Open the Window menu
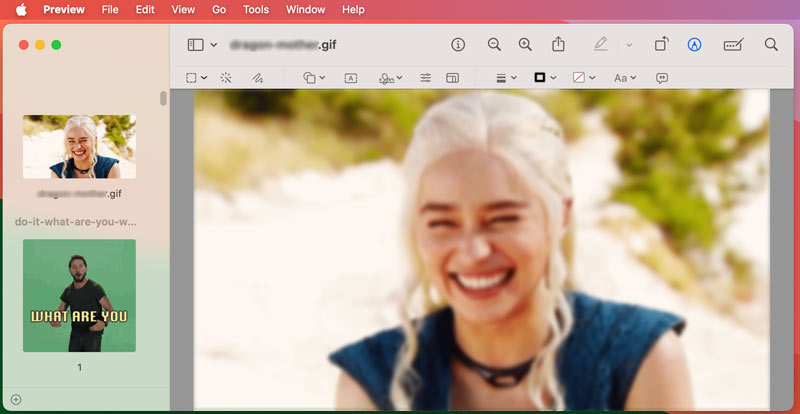 click(306, 10)
